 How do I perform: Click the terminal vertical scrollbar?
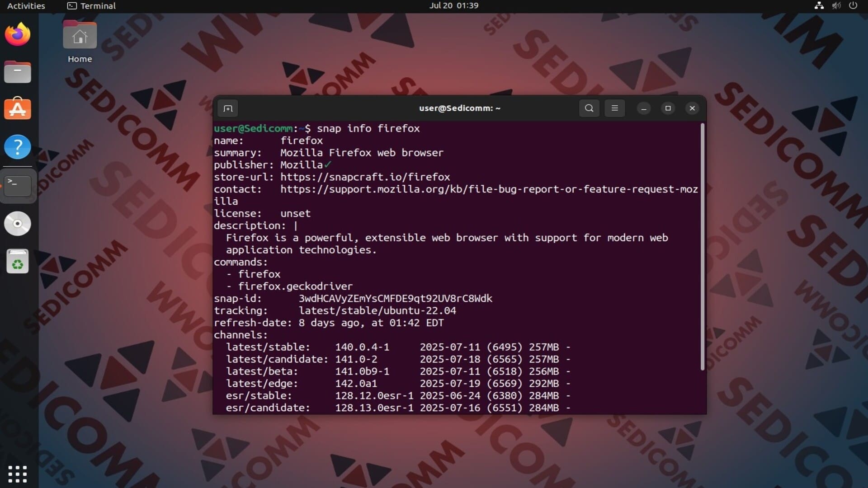pyautogui.click(x=702, y=246)
